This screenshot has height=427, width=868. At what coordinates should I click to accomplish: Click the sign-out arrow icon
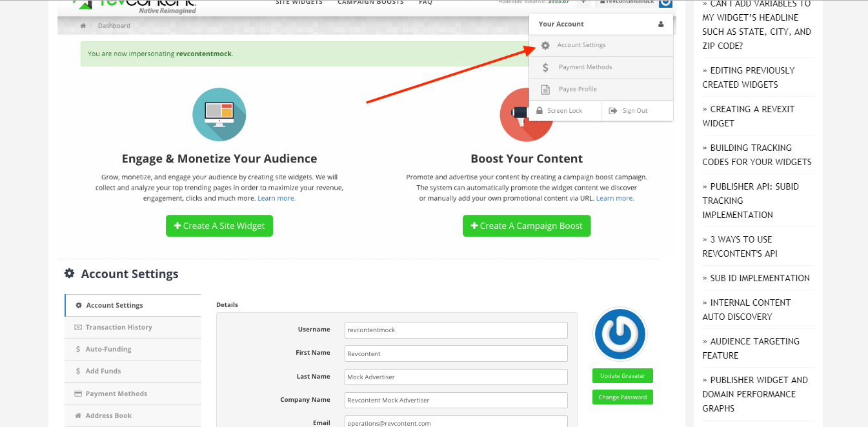(613, 111)
